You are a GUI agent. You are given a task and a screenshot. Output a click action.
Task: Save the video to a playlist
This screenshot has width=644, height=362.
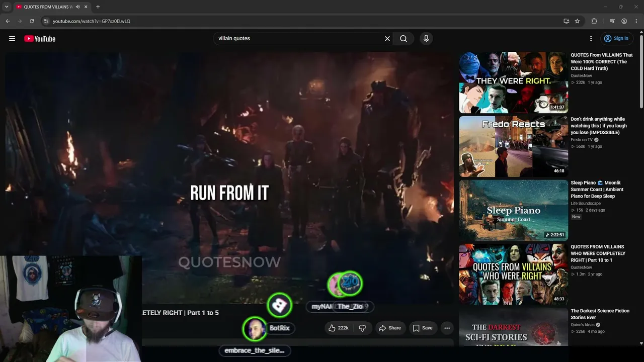(x=423, y=328)
